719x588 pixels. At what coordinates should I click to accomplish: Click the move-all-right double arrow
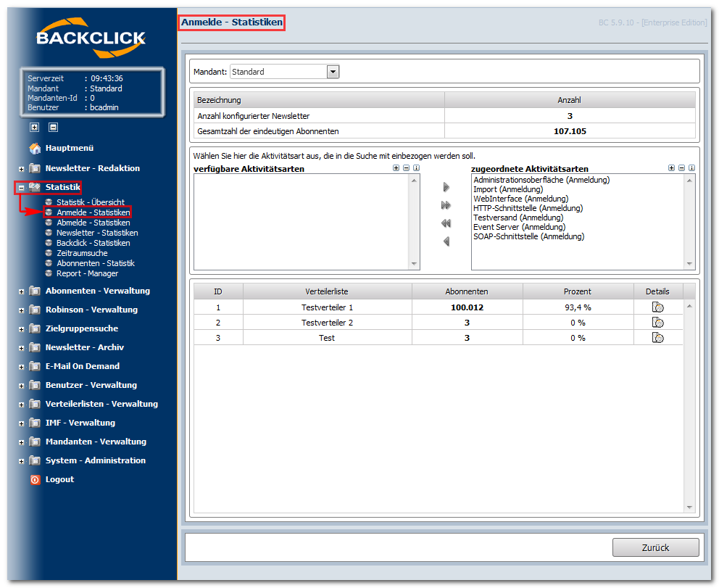446,205
